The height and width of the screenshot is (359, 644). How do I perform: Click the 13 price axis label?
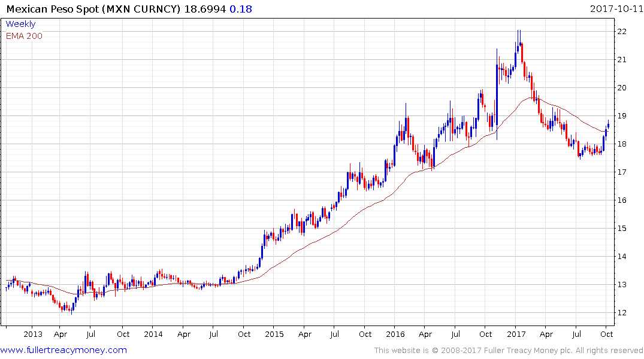point(622,285)
